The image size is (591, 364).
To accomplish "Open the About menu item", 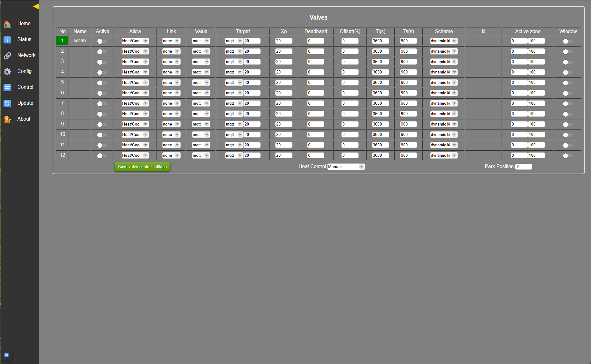I will coord(24,119).
